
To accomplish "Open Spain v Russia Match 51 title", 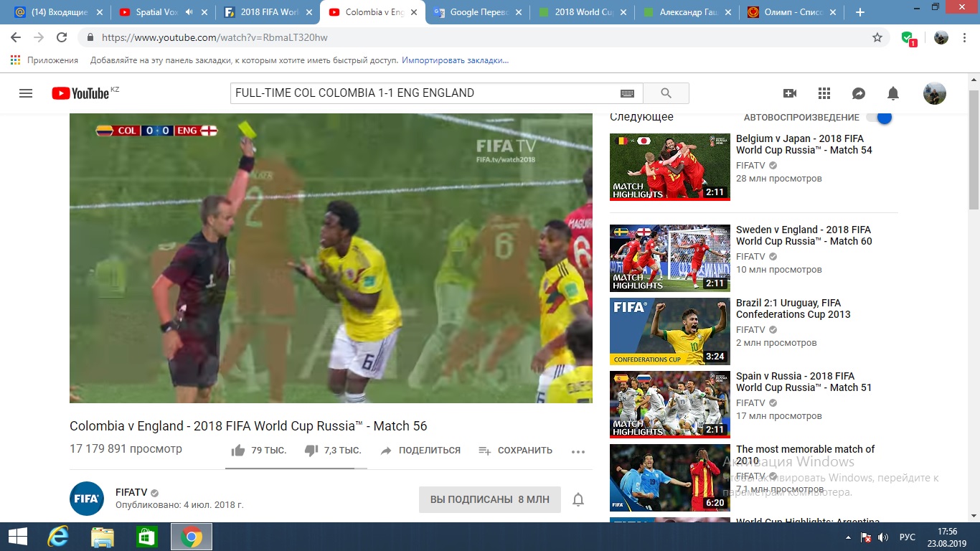I will pyautogui.click(x=804, y=382).
